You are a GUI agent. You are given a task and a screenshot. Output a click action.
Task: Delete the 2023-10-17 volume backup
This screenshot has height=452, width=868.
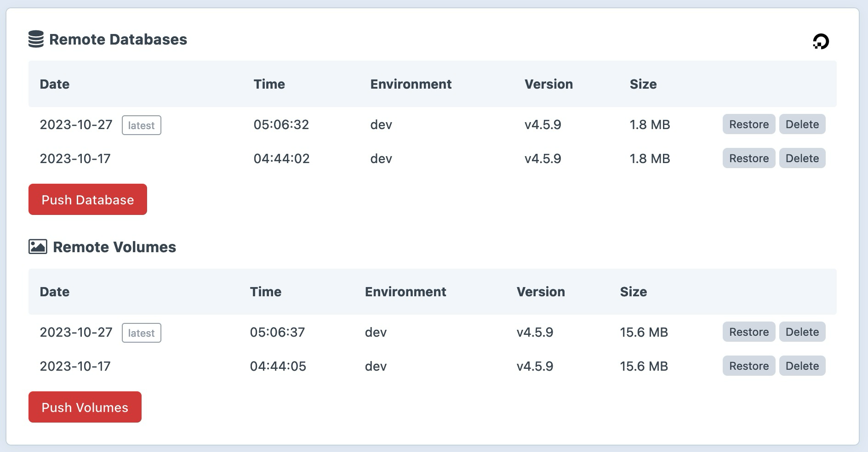click(802, 366)
